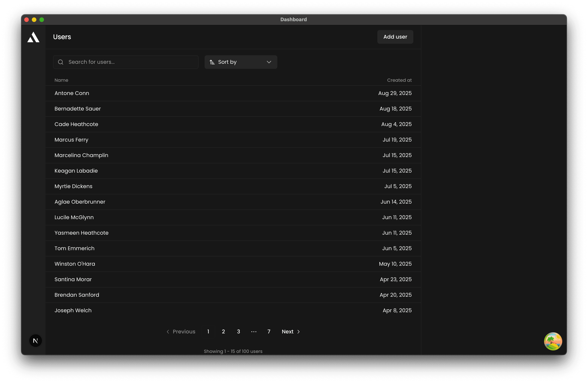Image resolution: width=588 pixels, height=383 pixels.
Task: Click the magnifier search icon
Action: (x=61, y=62)
